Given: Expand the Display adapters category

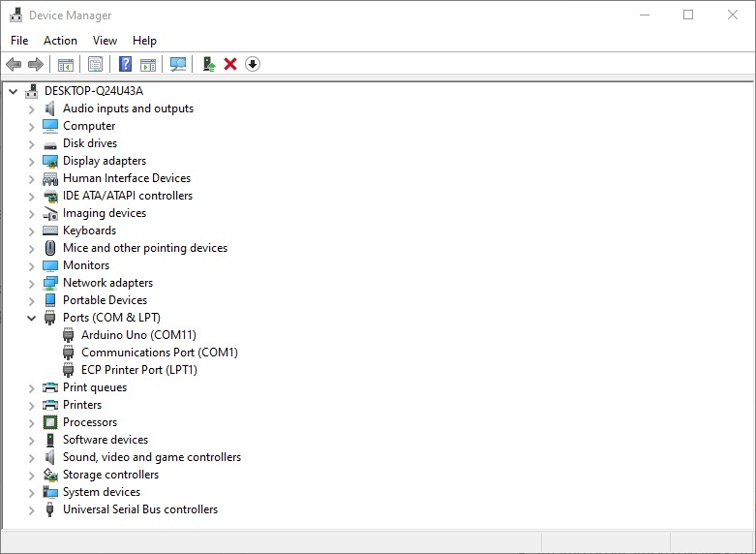Looking at the screenshot, I should (x=31, y=161).
